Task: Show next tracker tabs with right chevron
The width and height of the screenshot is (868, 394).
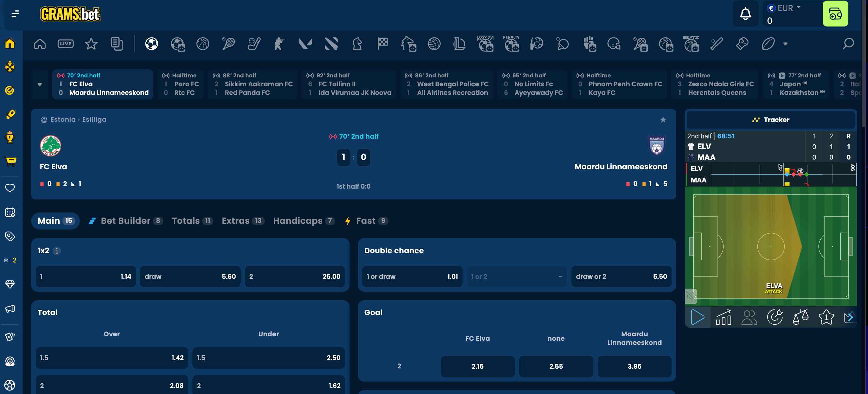Action: tap(850, 317)
